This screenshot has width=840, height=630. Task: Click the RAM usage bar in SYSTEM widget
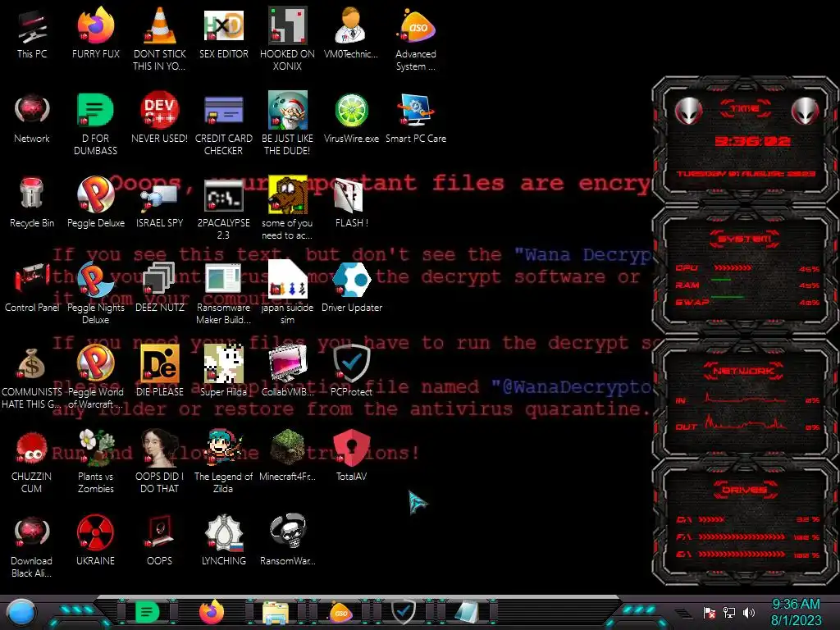(721, 281)
